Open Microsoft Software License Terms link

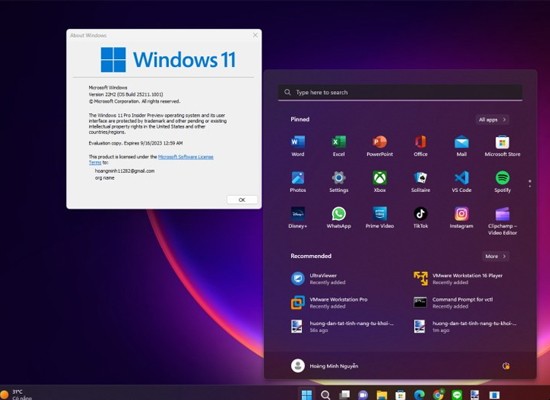coord(151,159)
